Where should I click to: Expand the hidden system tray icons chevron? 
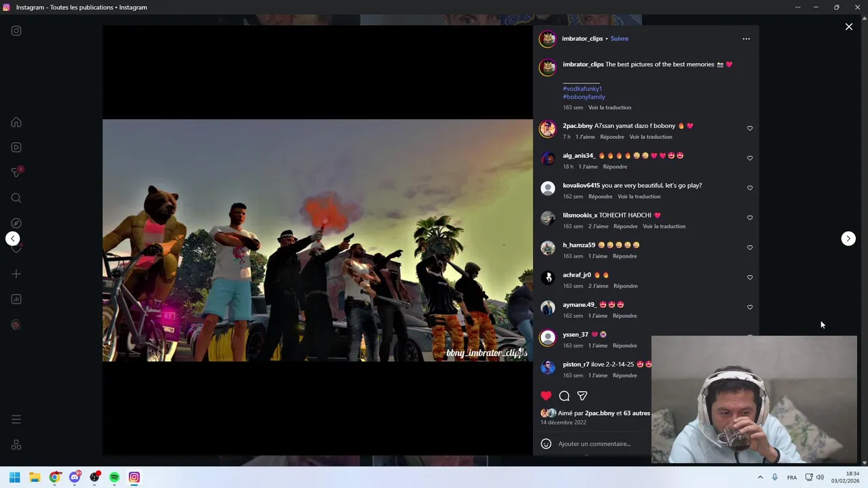[760, 477]
